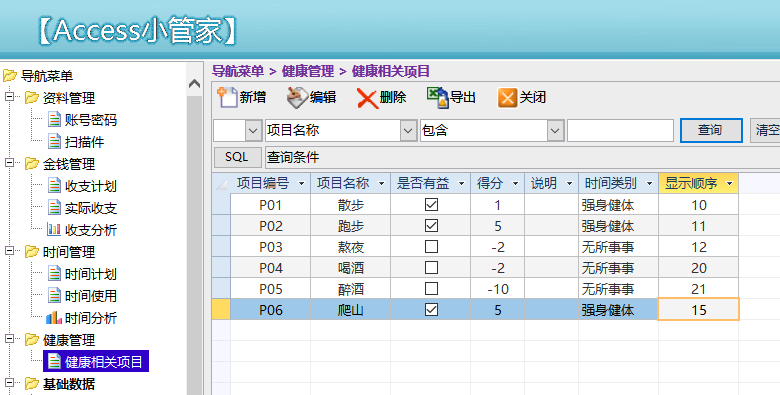Toggle 是否有益 checkbox for 醉酒
Viewport: 780px width, 395px height.
431,289
